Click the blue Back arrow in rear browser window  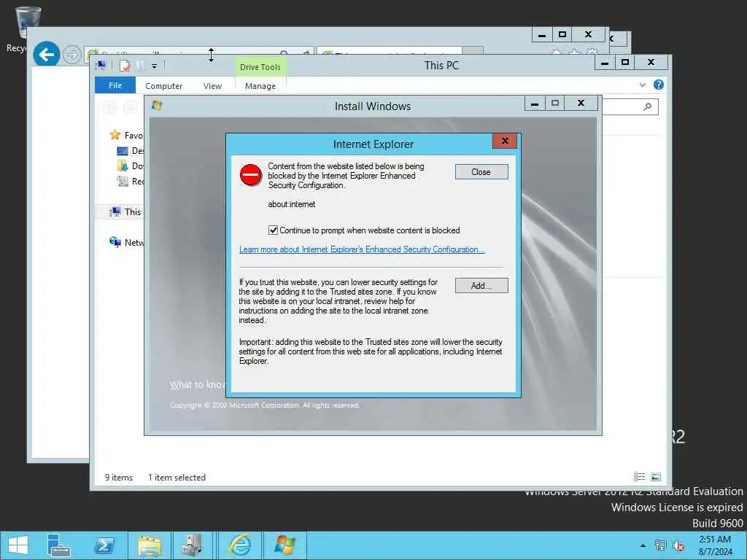coord(46,54)
